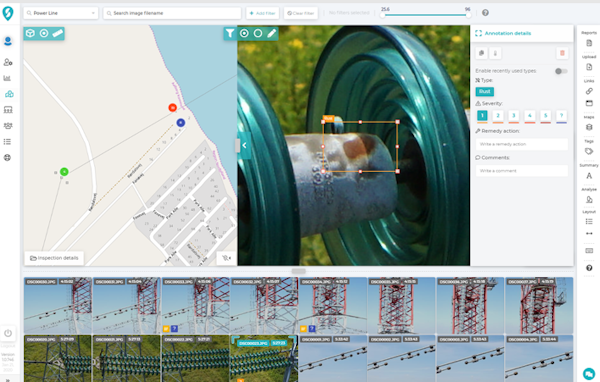Click the building/table icon in left sidebar
600x382 pixels.
[x=8, y=109]
